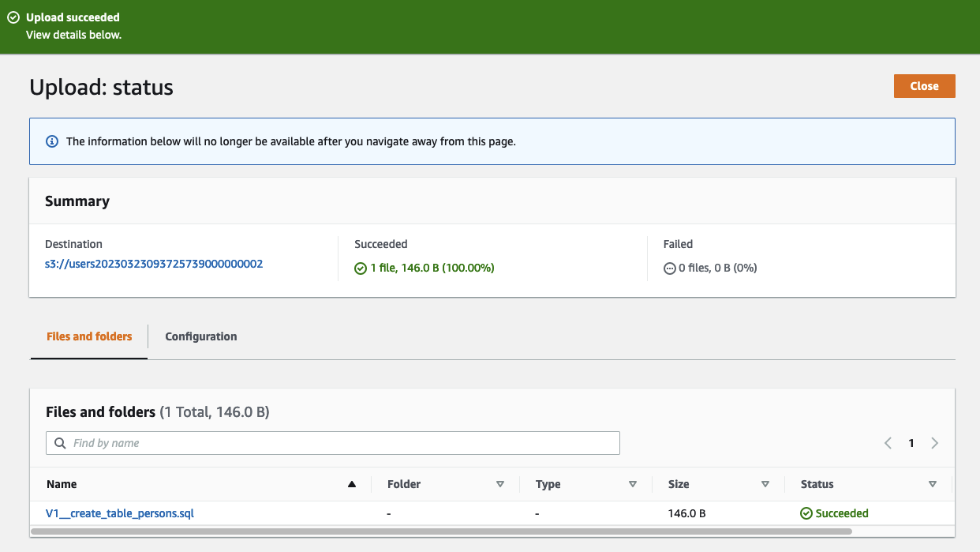Image resolution: width=980 pixels, height=552 pixels.
Task: Sort files by Size column arrow
Action: tap(765, 484)
